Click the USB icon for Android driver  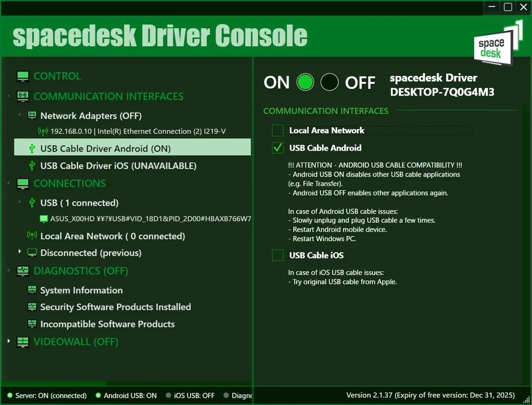click(x=32, y=148)
